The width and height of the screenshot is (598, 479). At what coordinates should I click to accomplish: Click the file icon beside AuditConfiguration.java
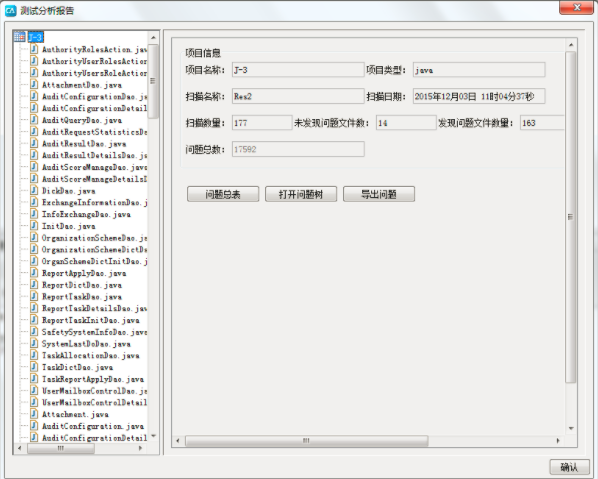tap(34, 426)
